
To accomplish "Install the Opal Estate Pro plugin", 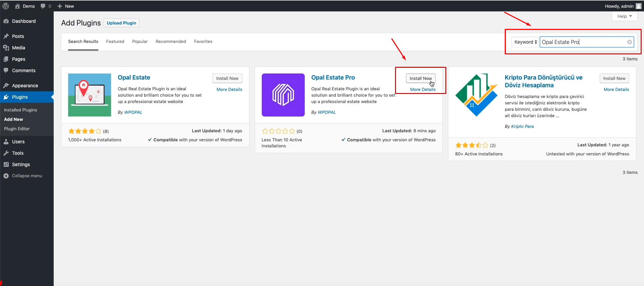I will click(420, 78).
